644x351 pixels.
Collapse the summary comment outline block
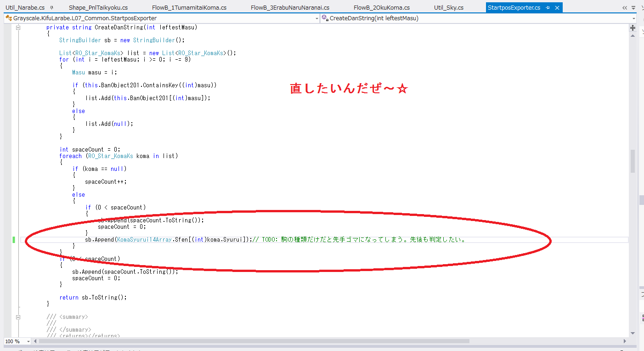(x=18, y=317)
